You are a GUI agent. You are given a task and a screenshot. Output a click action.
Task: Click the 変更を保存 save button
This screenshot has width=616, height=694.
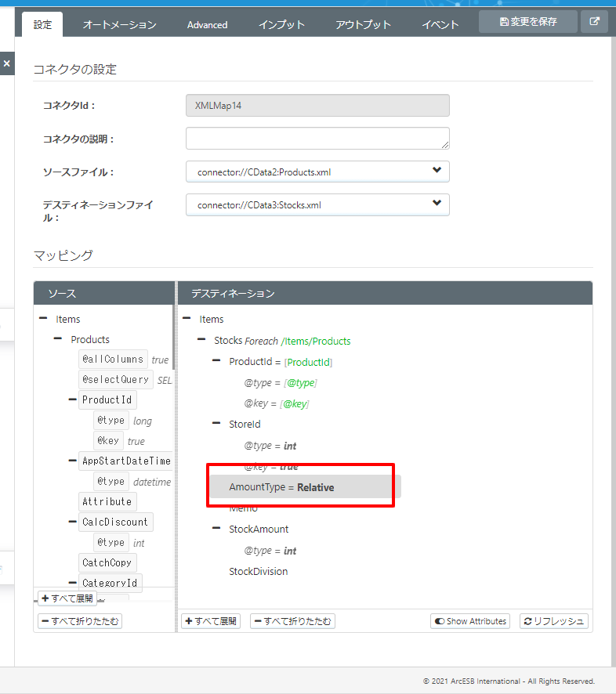[528, 21]
